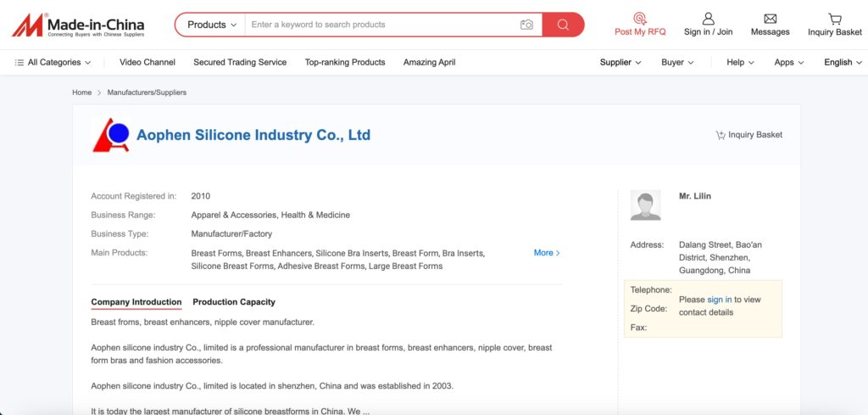
Task: Expand main products with More link
Action: pos(547,253)
